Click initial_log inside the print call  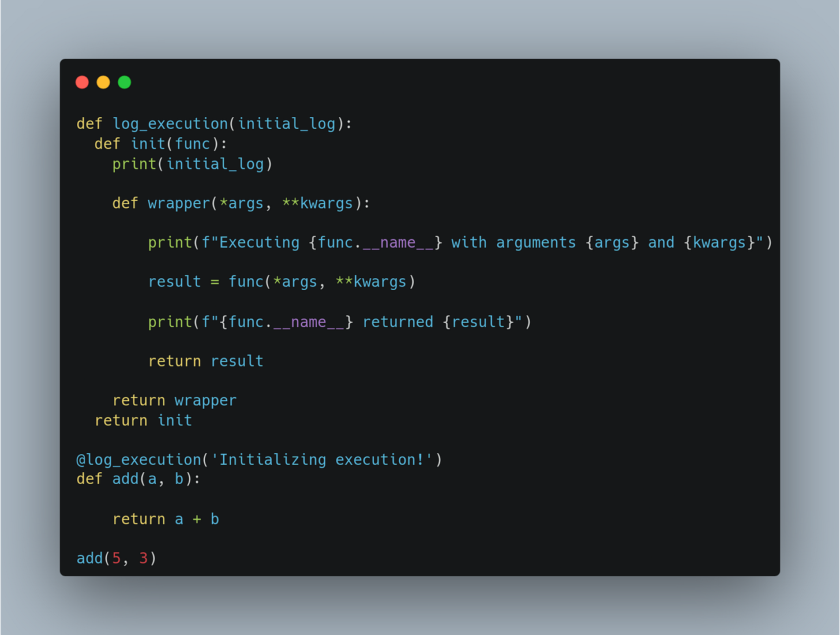pyautogui.click(x=215, y=164)
